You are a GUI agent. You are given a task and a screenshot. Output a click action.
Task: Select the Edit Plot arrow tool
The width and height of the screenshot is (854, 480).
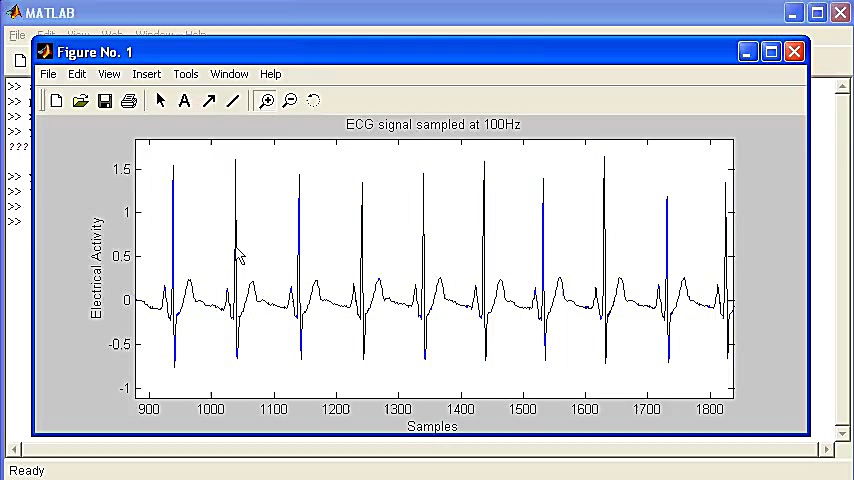161,100
